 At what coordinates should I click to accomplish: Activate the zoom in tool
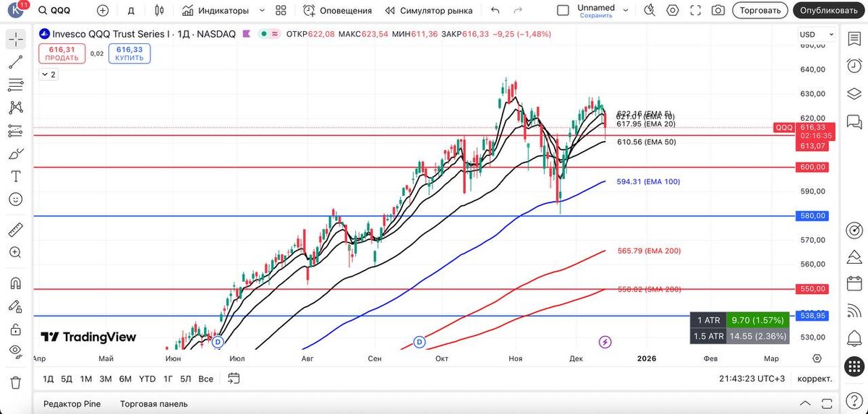tap(15, 252)
